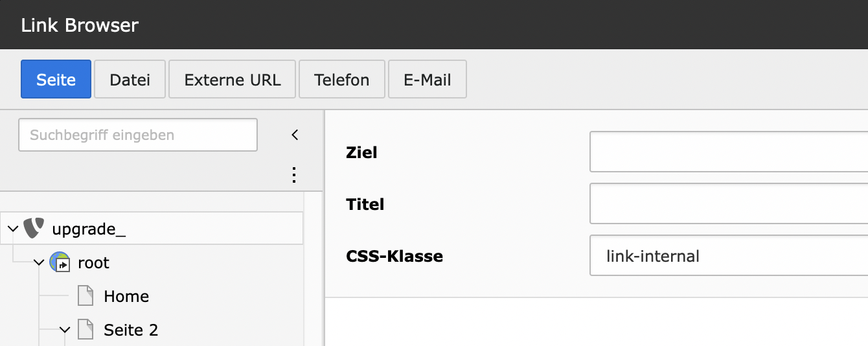Collapse the upgrade_ tree node
The image size is (868, 346).
coord(13,228)
